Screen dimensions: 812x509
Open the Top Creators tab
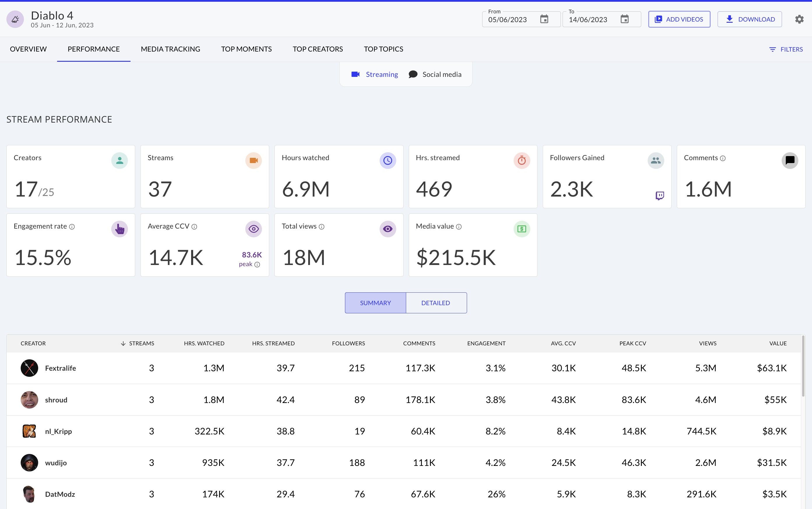click(317, 49)
